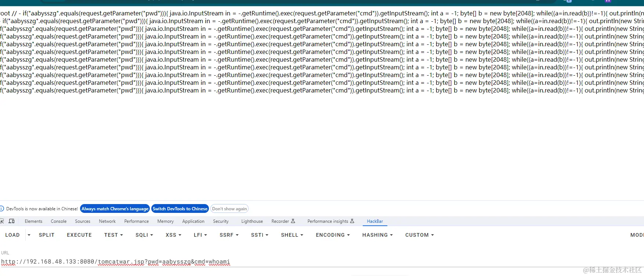Click Always match Chrome's language button
644x276 pixels.
click(115, 208)
